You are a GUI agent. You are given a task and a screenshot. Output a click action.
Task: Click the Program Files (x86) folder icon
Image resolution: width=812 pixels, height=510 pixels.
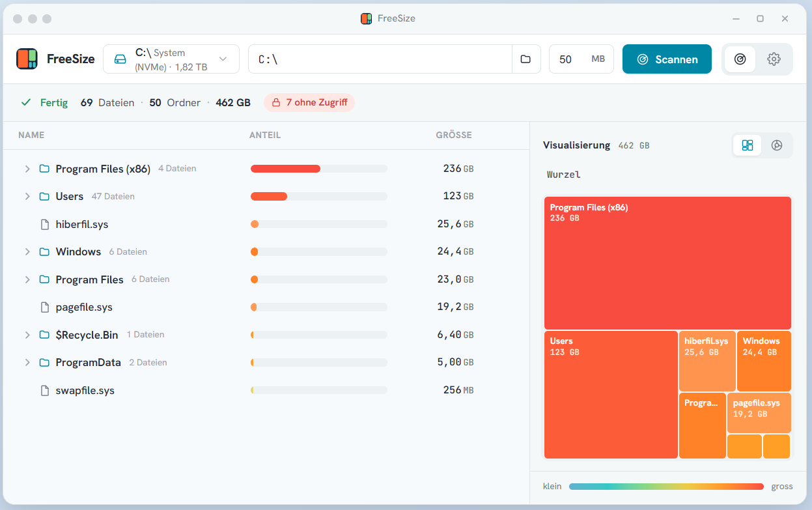coord(44,169)
